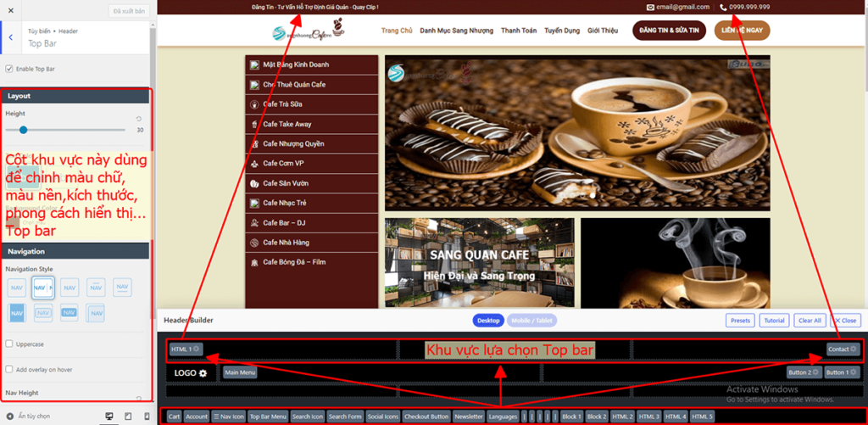Choose the third Navigation Style thumbnail

click(x=70, y=288)
